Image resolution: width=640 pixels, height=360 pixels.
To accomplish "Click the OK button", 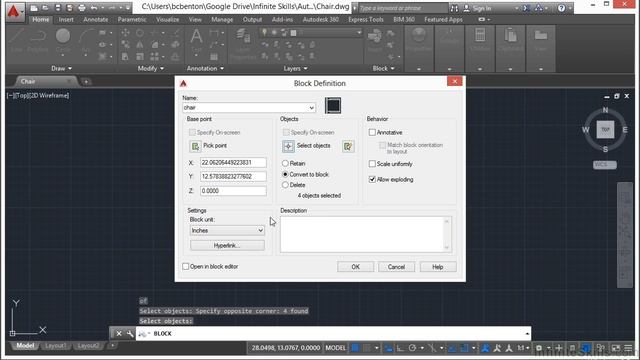I will click(x=356, y=267).
